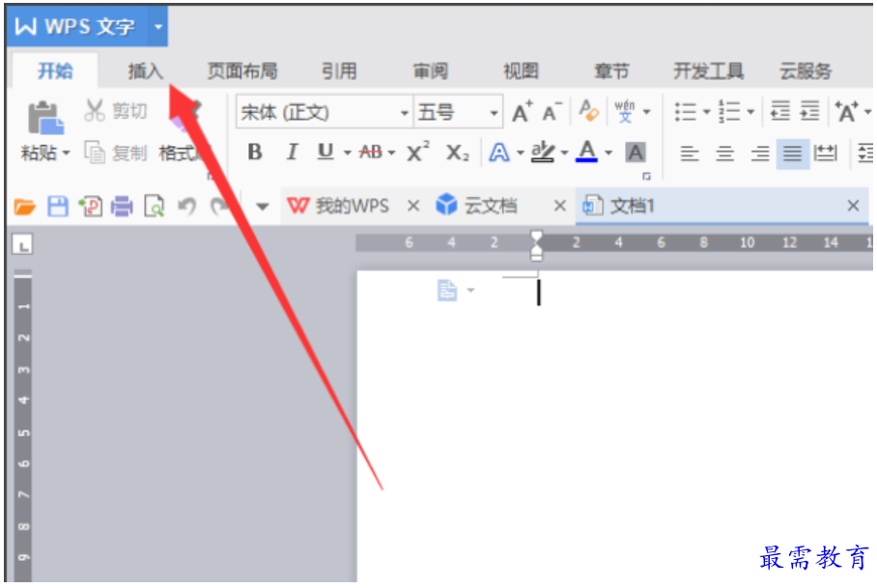This screenshot has width=877, height=588.
Task: Clear formatting eraser icon
Action: [588, 111]
